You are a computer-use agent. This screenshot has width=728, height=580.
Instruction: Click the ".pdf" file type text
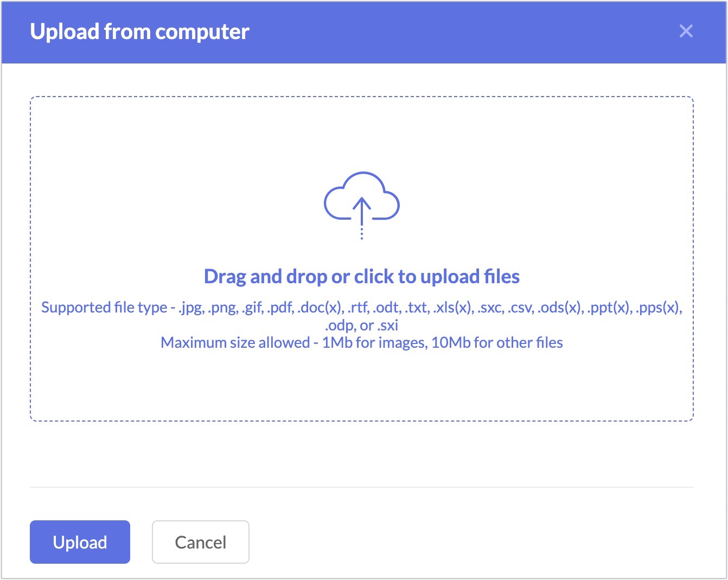(x=281, y=308)
